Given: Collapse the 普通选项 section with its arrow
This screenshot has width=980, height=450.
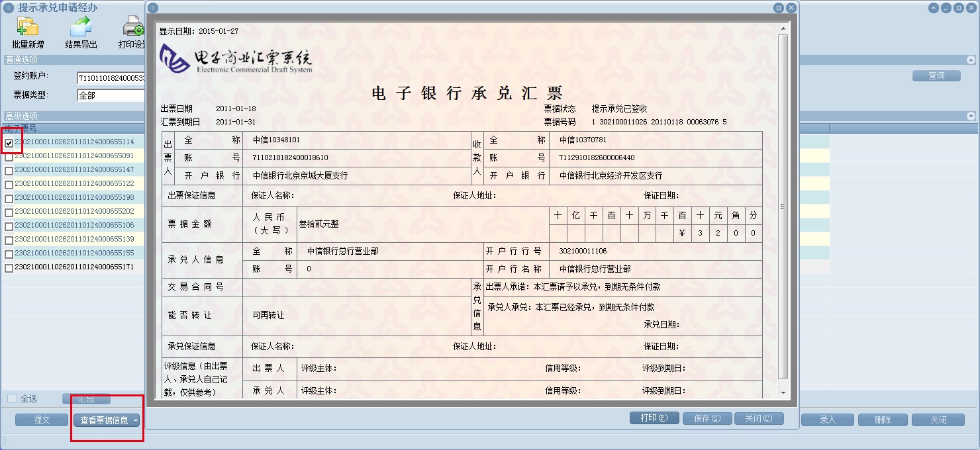Looking at the screenshot, I should (971, 60).
